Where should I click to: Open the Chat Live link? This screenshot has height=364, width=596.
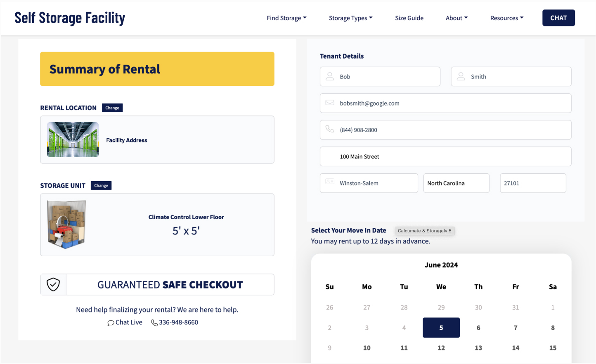125,322
